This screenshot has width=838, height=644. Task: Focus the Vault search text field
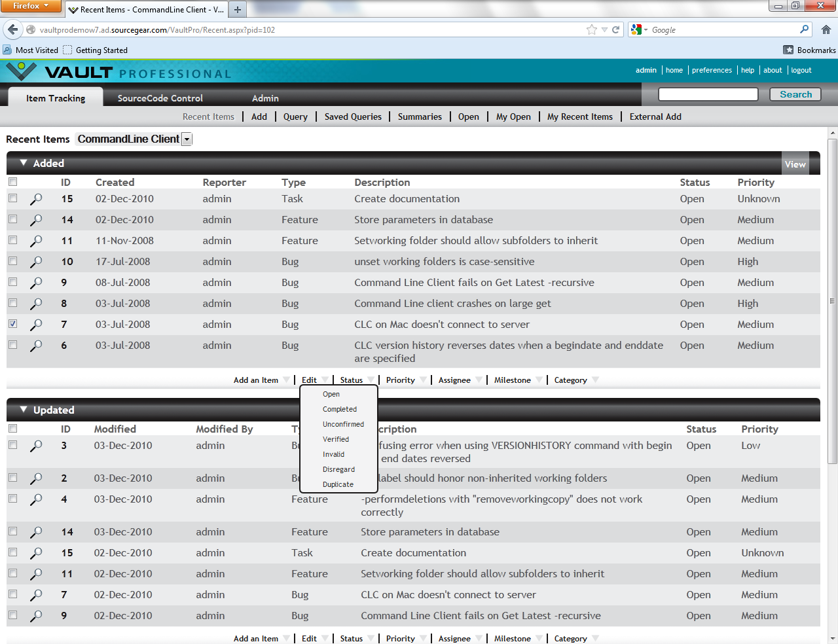708,94
